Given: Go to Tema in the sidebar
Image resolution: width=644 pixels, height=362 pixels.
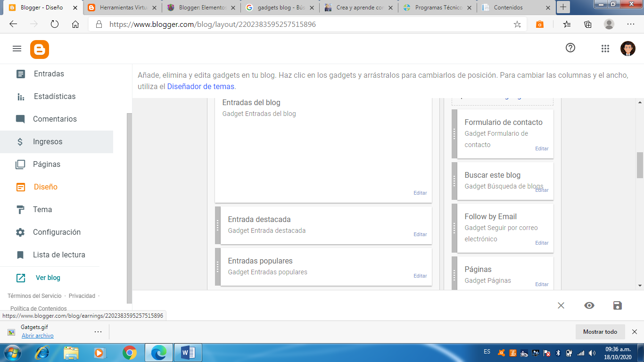Looking at the screenshot, I should click(x=42, y=210).
